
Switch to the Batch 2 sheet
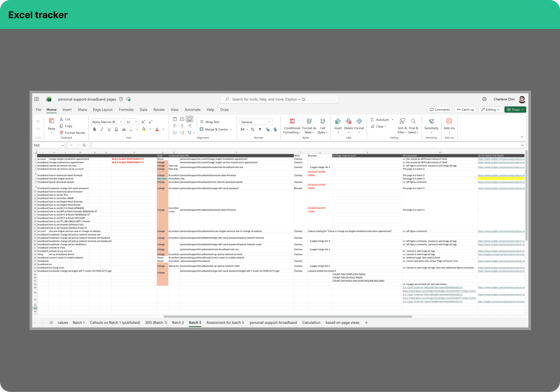click(178, 323)
